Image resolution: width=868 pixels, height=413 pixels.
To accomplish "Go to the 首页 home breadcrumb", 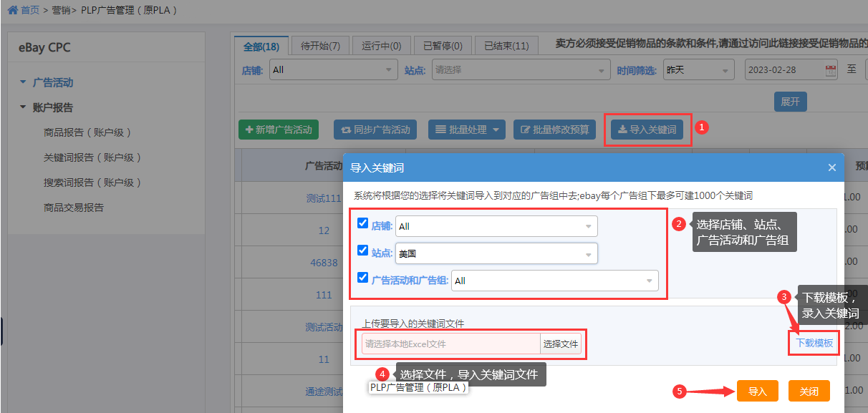I will 30,10.
